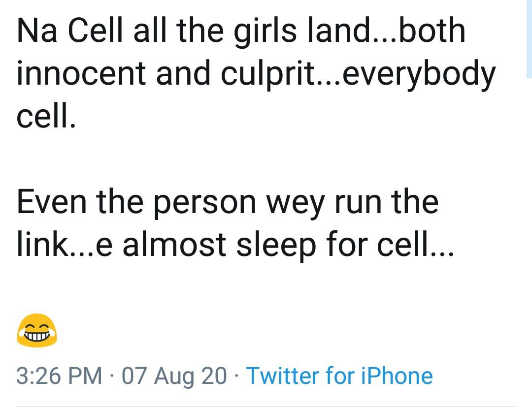
Task: Open the Twitter for iPhone link
Action: tap(339, 376)
